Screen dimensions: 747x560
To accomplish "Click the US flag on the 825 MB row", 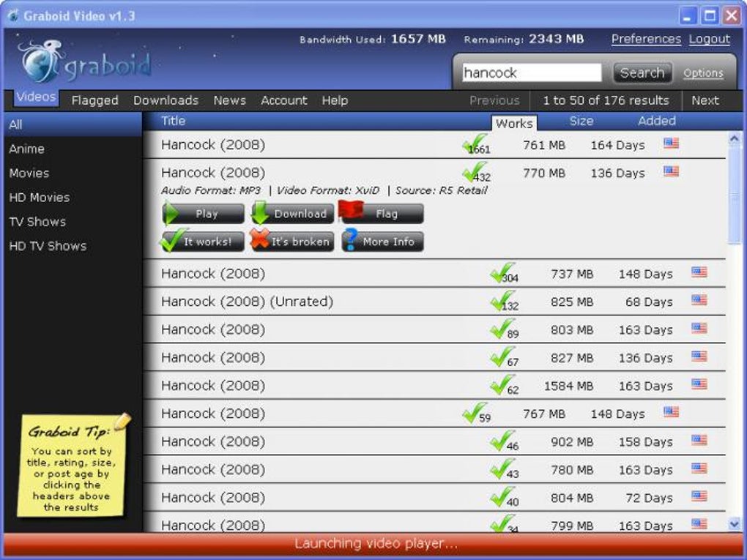I will [699, 300].
